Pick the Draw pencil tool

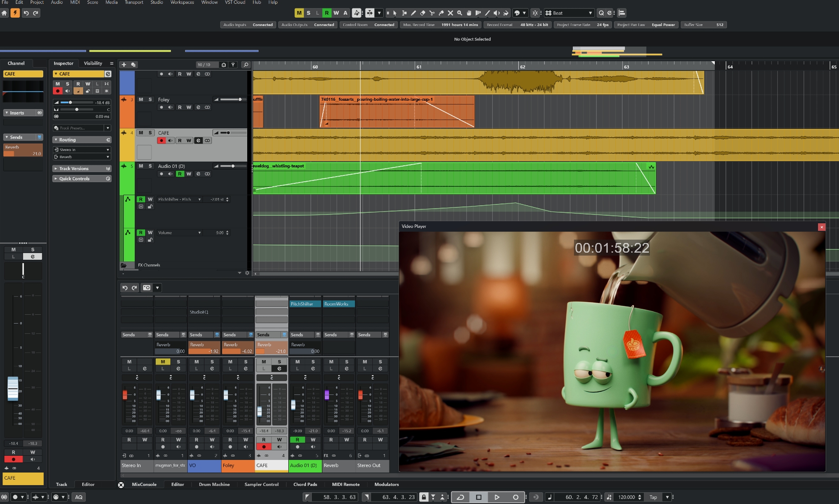tap(413, 13)
